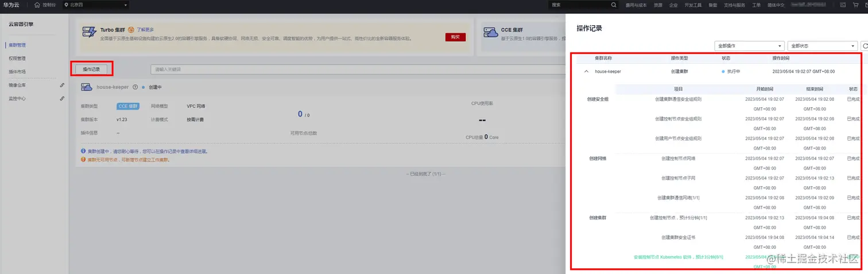Open the 备案 top menu

pos(713,5)
